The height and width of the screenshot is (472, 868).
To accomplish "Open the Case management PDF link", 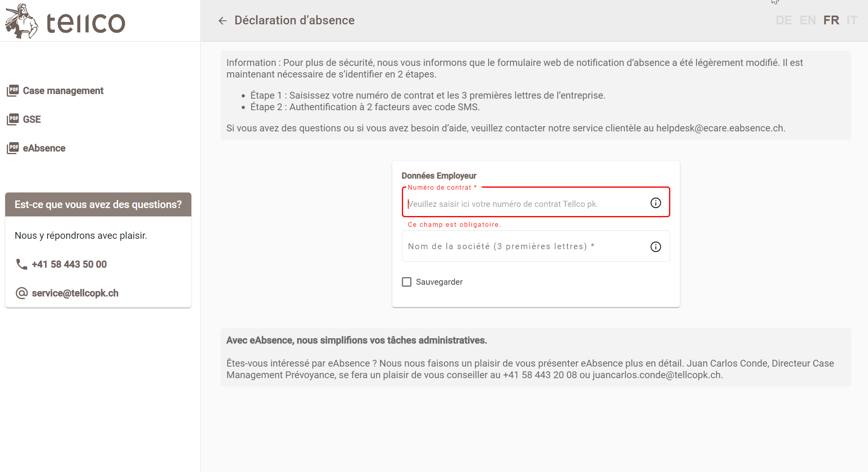I will [63, 91].
